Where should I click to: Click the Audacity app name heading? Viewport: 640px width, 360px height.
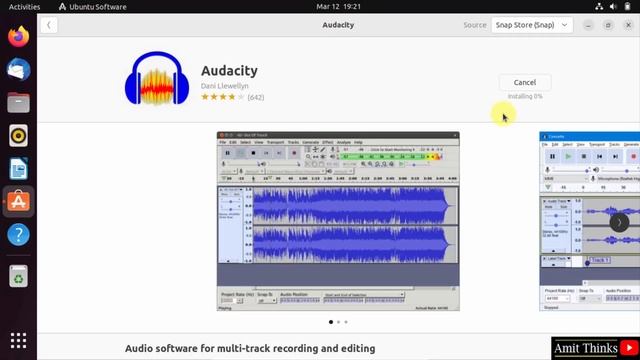click(229, 70)
